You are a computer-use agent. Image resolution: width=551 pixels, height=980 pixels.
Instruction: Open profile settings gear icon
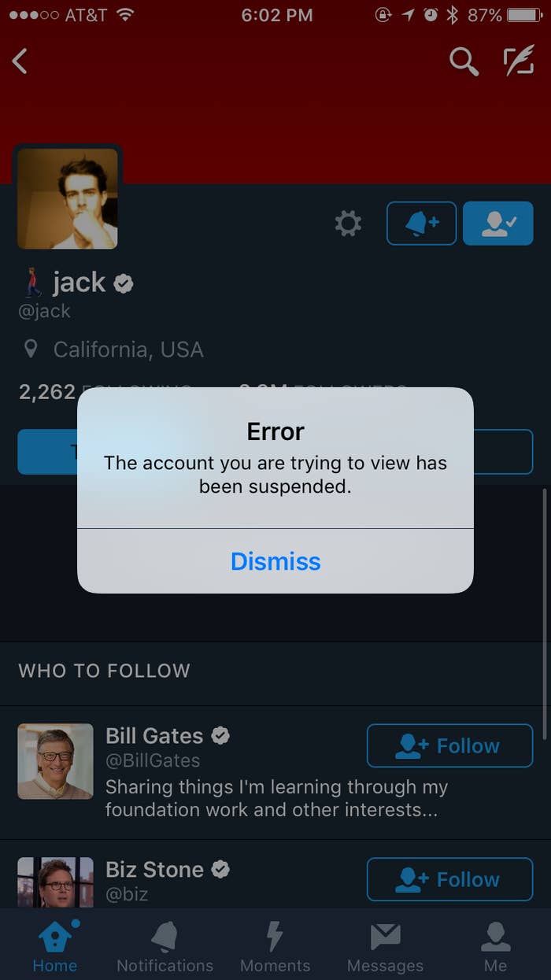pos(348,224)
